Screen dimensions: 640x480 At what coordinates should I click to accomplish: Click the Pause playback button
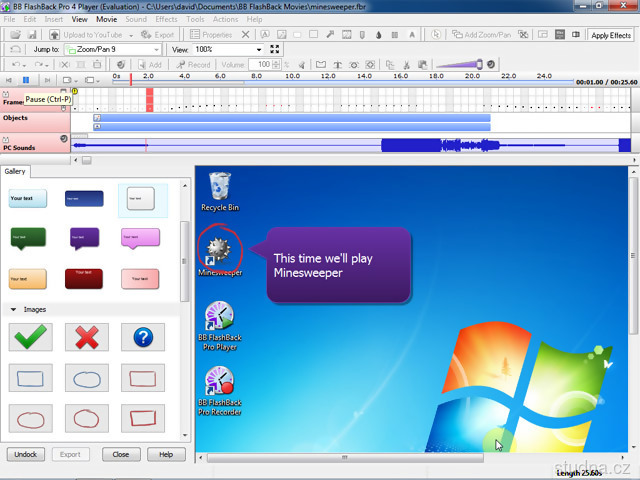[46, 80]
